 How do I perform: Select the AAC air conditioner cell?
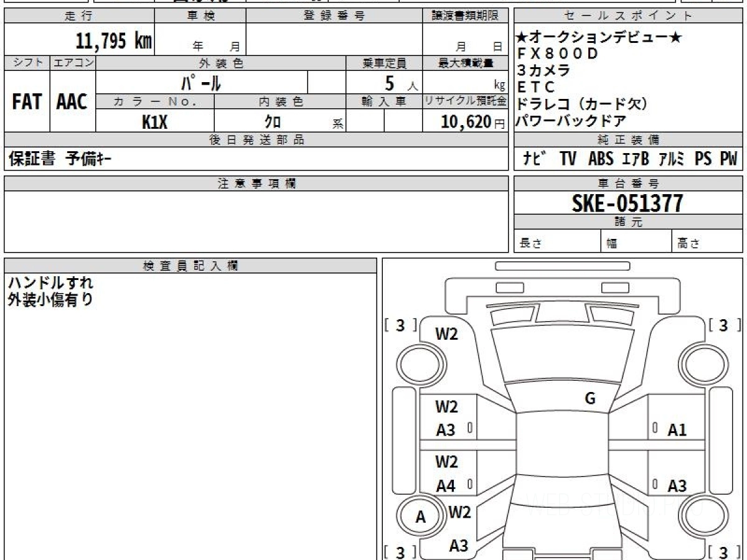72,102
